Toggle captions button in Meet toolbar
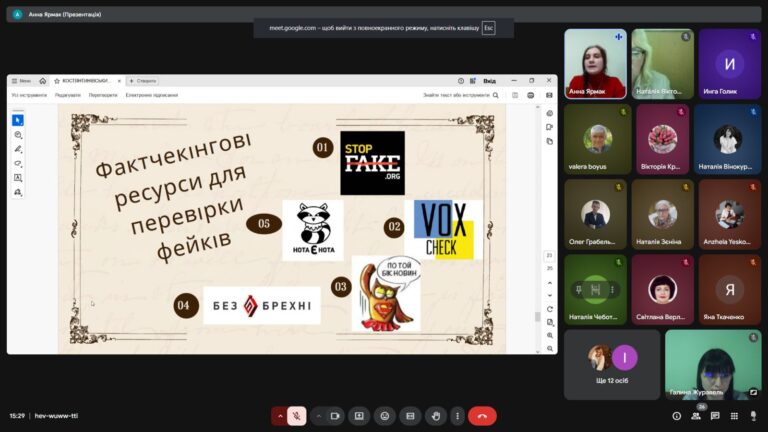This screenshot has width=768, height=432. (x=410, y=416)
